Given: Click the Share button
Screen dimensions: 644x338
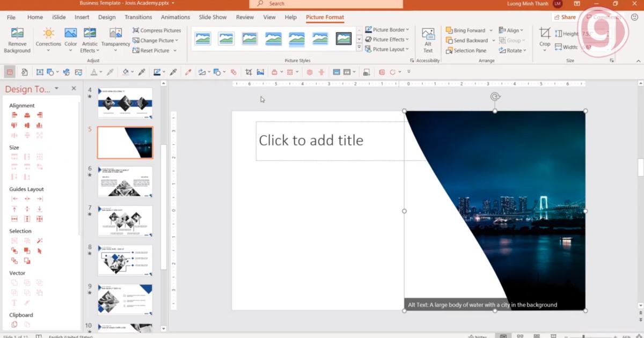Looking at the screenshot, I should tap(565, 17).
